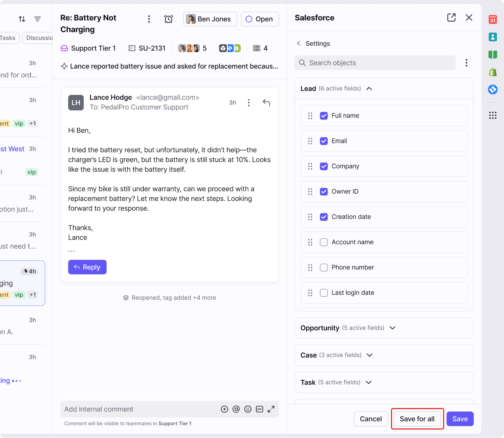The image size is (504, 438).
Task: Click the emoji icon in comment box
Action: coord(248,409)
